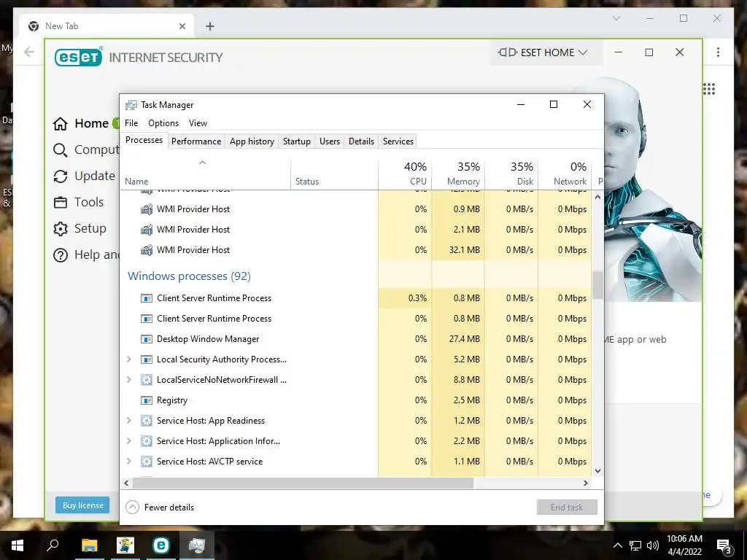This screenshot has height=560, width=747.
Task: Click the Registry process icon
Action: 147,400
